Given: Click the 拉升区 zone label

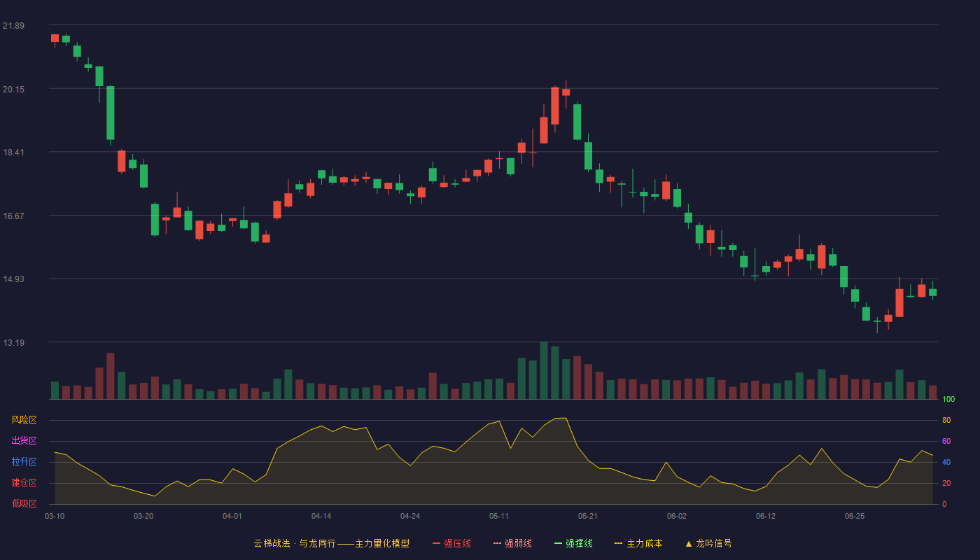Looking at the screenshot, I should click(x=24, y=462).
